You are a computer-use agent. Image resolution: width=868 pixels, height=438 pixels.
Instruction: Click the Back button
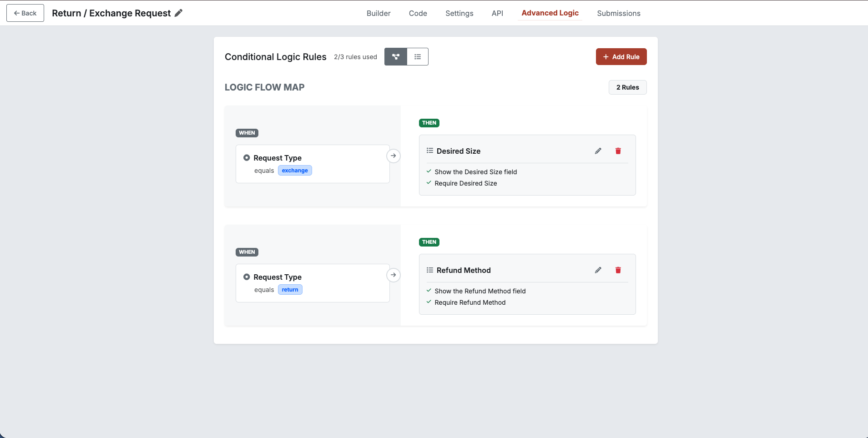25,13
